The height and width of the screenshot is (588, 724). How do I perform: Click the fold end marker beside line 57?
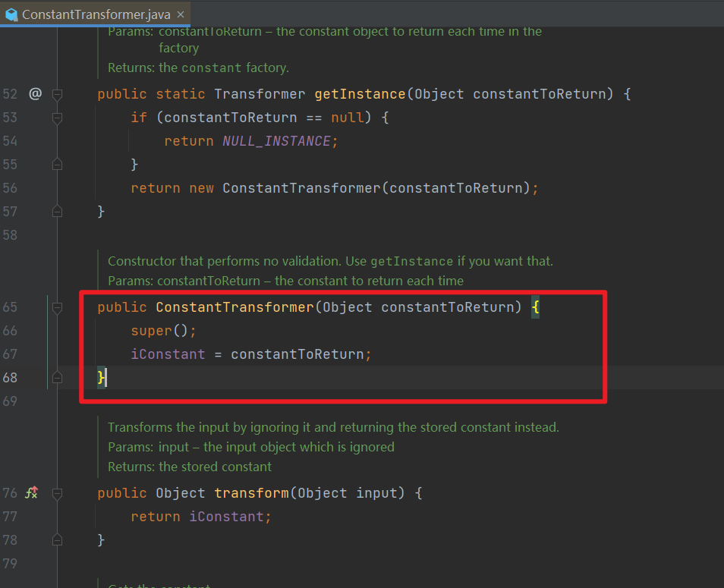57,211
